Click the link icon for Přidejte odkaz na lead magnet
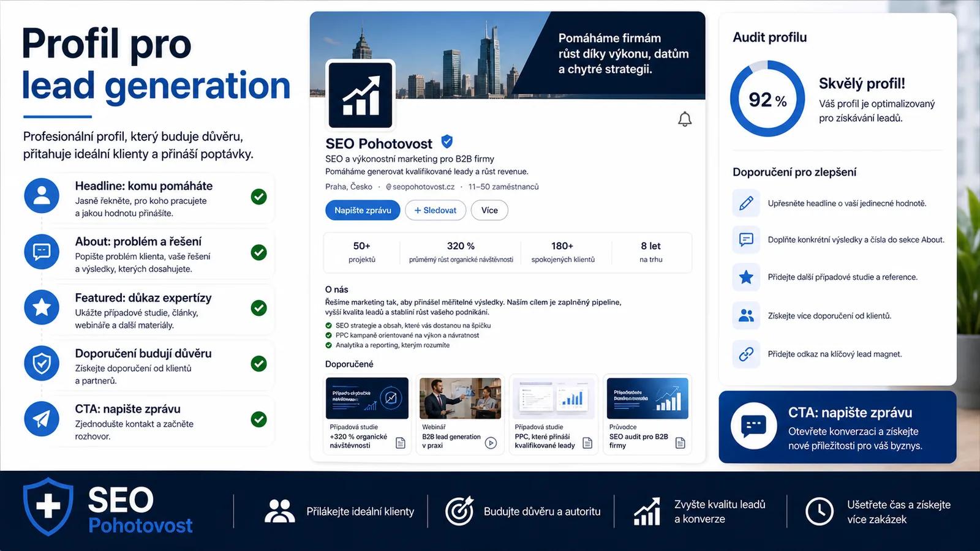 pos(746,354)
